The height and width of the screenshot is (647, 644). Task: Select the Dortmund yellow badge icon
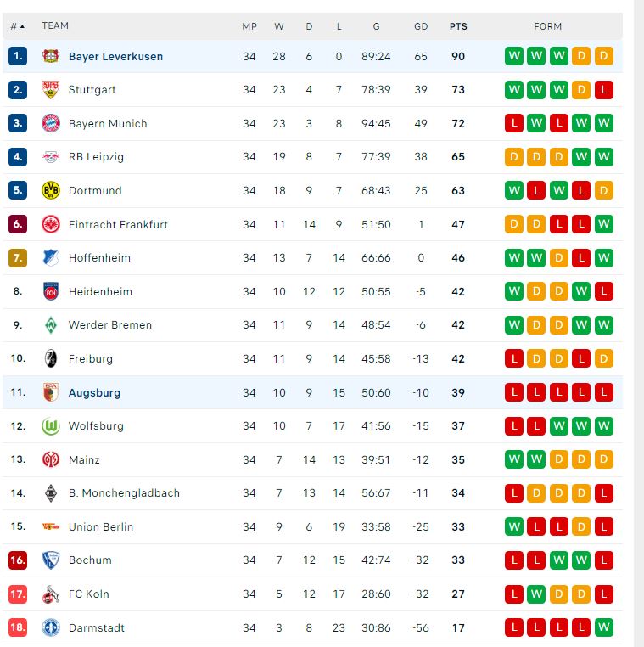pyautogui.click(x=51, y=190)
